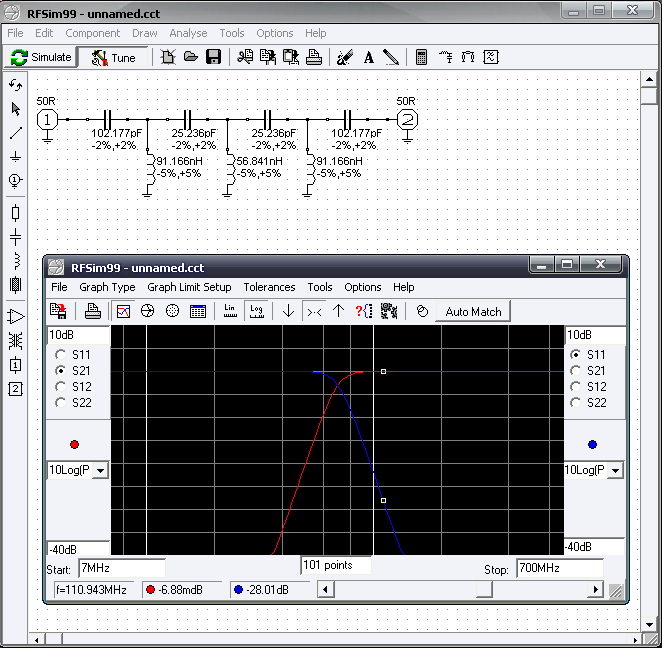Open left 10Log(P dropdown
This screenshot has width=662, height=648.
pyautogui.click(x=101, y=470)
